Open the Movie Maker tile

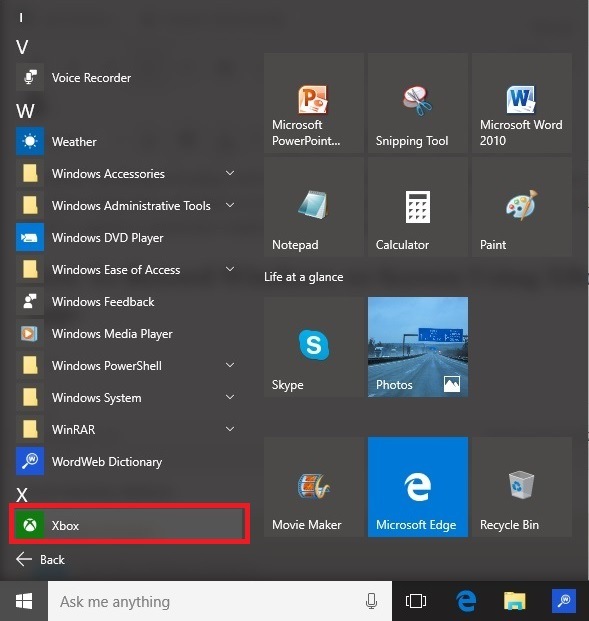point(314,487)
